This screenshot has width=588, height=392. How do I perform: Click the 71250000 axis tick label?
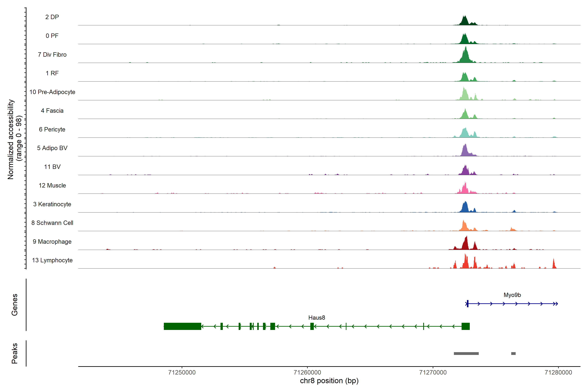pyautogui.click(x=182, y=372)
